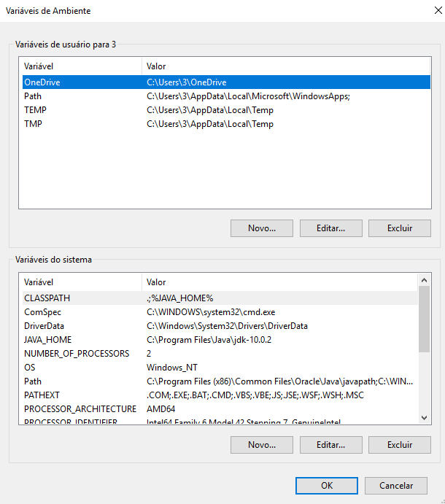This screenshot has width=445, height=504.
Task: Select the NUMBER_OF_PROCESSORS system variable
Action: click(76, 354)
